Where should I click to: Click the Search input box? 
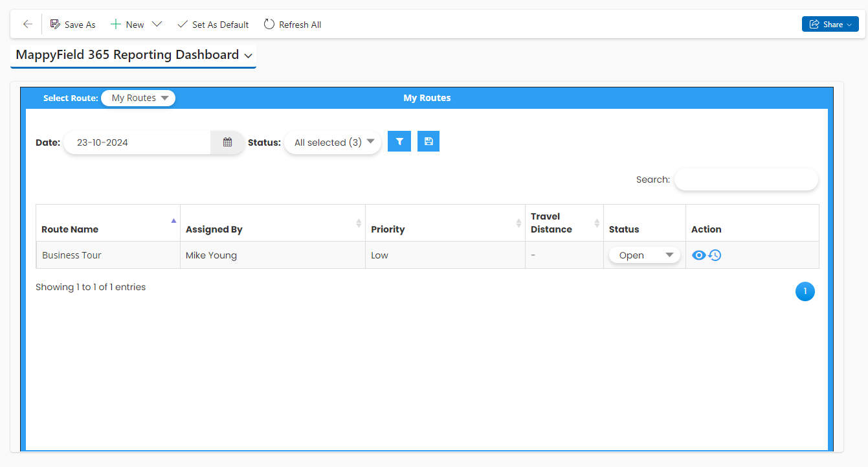pos(746,179)
